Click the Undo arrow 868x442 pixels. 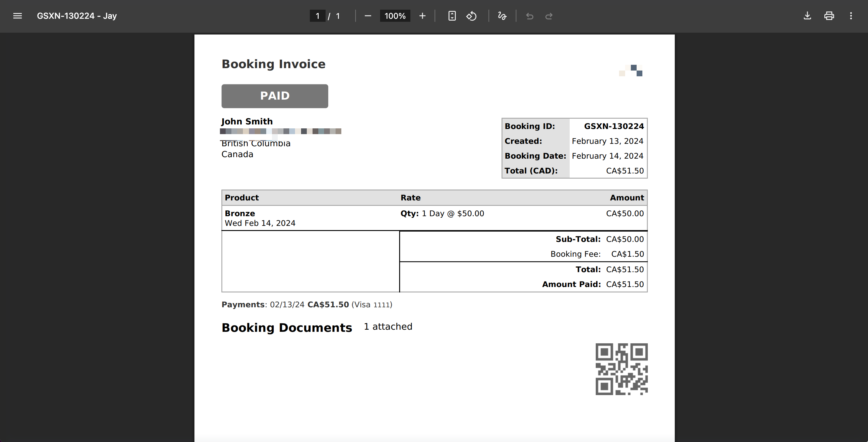529,16
